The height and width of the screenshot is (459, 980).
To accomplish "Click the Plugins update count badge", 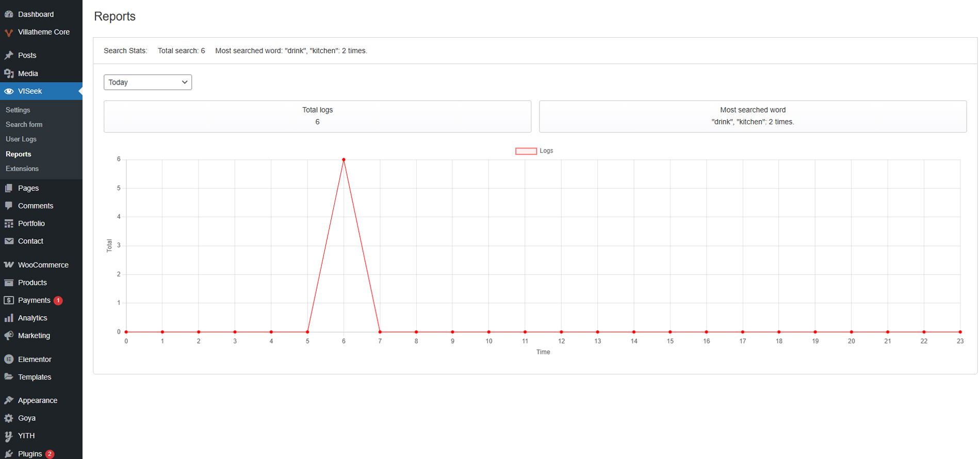I will pos(50,454).
